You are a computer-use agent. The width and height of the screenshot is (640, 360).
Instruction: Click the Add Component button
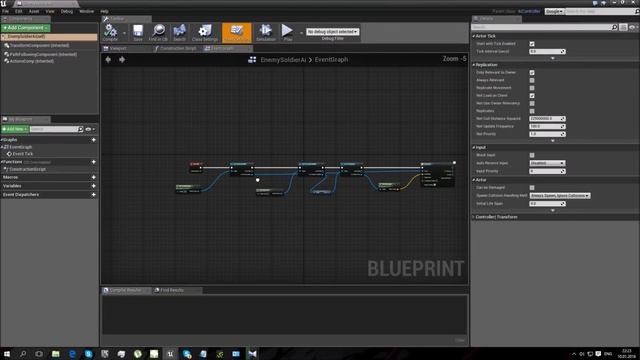(26, 28)
